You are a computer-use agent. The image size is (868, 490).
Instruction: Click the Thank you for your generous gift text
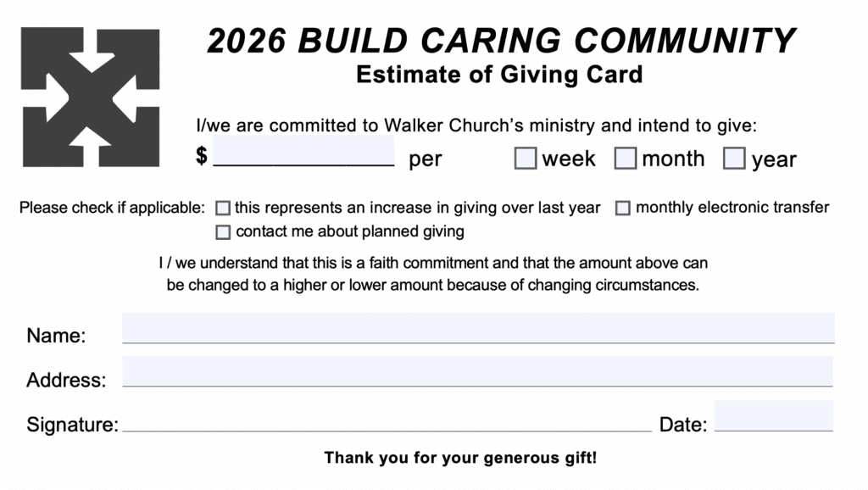click(460, 459)
